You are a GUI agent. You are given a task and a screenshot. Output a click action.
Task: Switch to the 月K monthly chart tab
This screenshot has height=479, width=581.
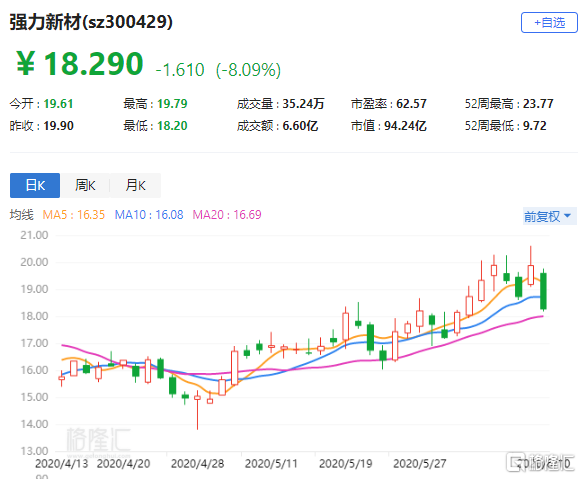click(136, 185)
